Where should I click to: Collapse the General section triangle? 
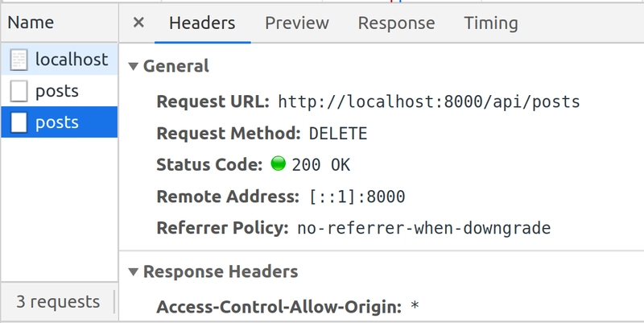click(x=133, y=66)
